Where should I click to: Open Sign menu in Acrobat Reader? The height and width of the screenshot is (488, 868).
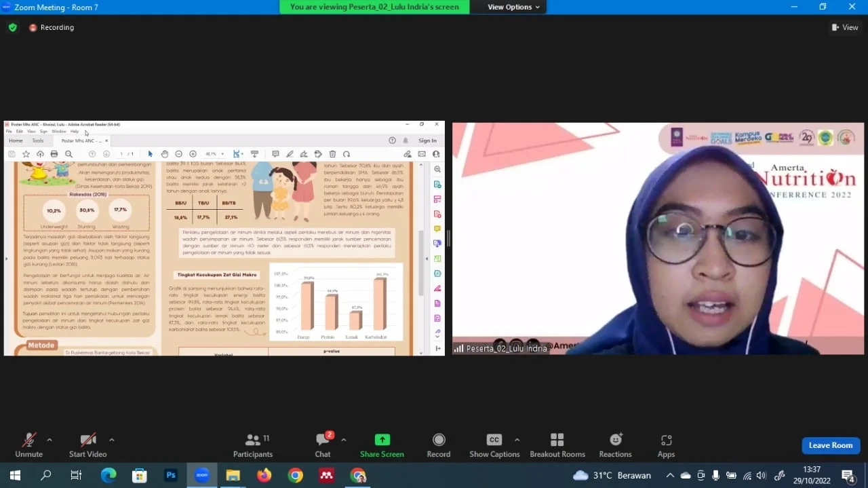click(43, 132)
